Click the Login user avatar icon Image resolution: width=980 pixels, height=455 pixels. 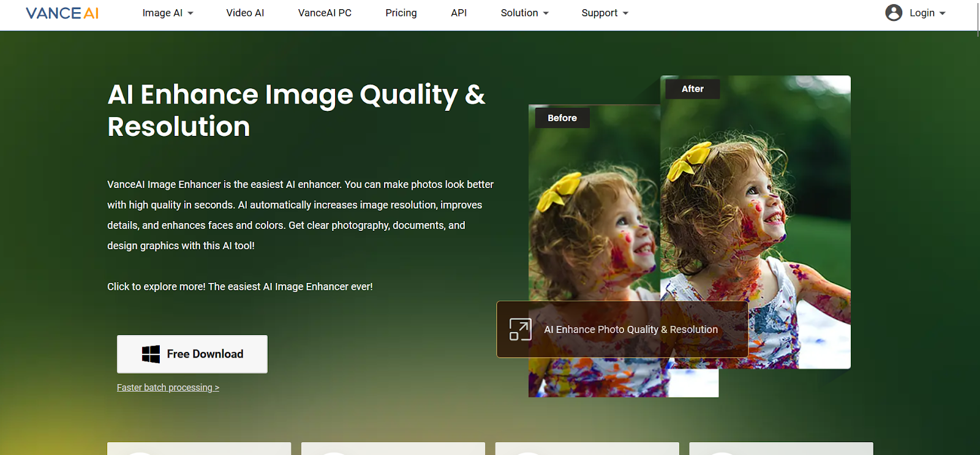[x=894, y=12]
